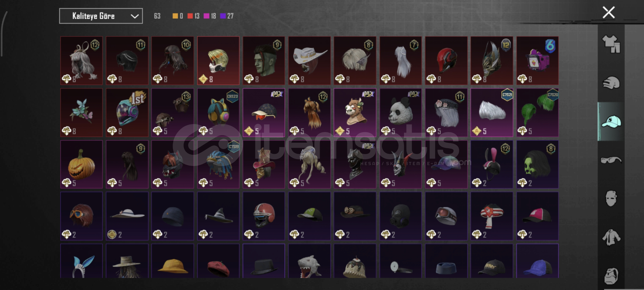The width and height of the screenshot is (644, 290).
Task: Filter by the yellow quality swatch
Action: [x=175, y=16]
